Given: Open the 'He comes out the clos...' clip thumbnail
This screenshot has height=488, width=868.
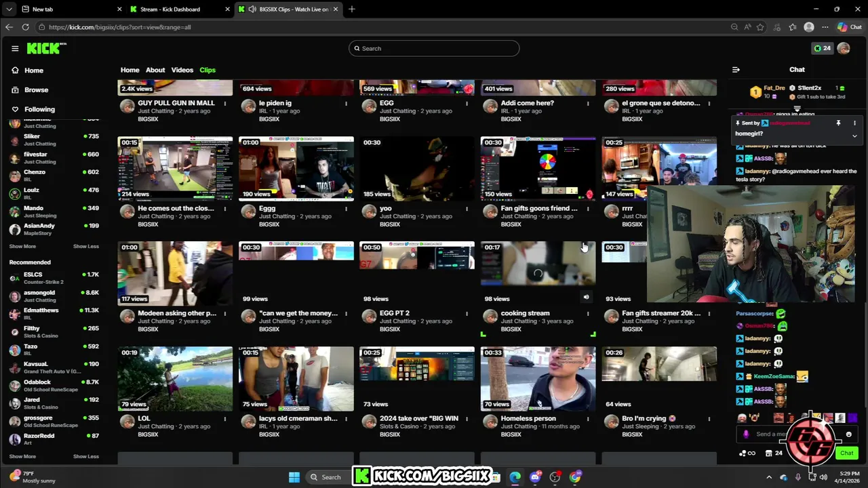Looking at the screenshot, I should [175, 169].
